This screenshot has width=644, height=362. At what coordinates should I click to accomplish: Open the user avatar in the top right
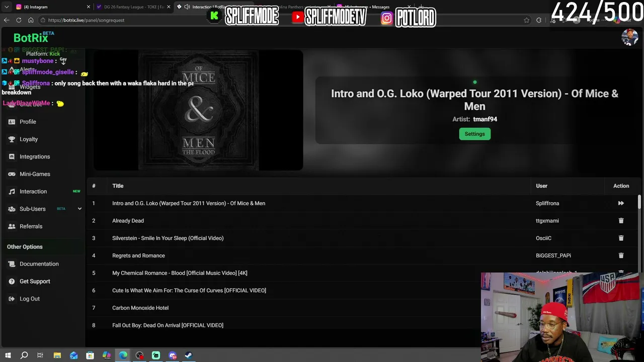629,37
